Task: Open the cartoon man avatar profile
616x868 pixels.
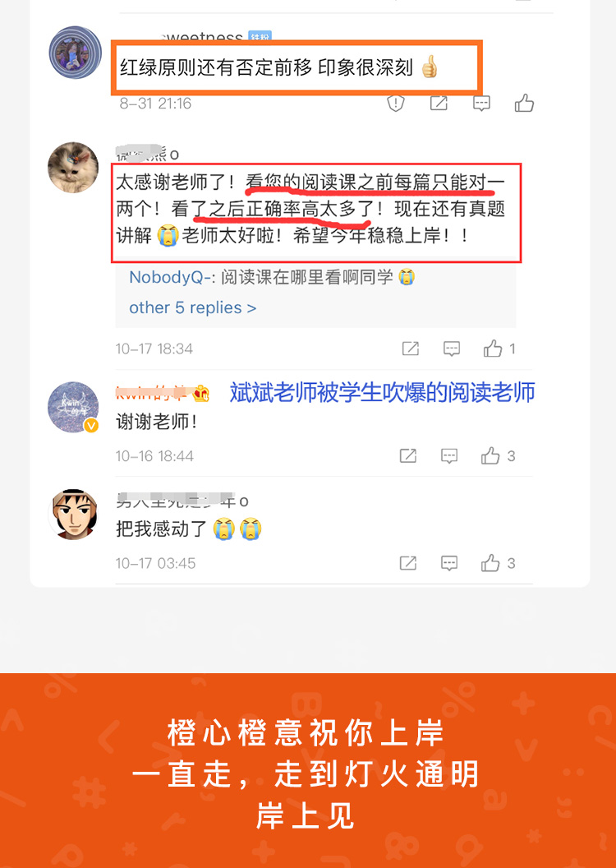Action: tap(73, 515)
